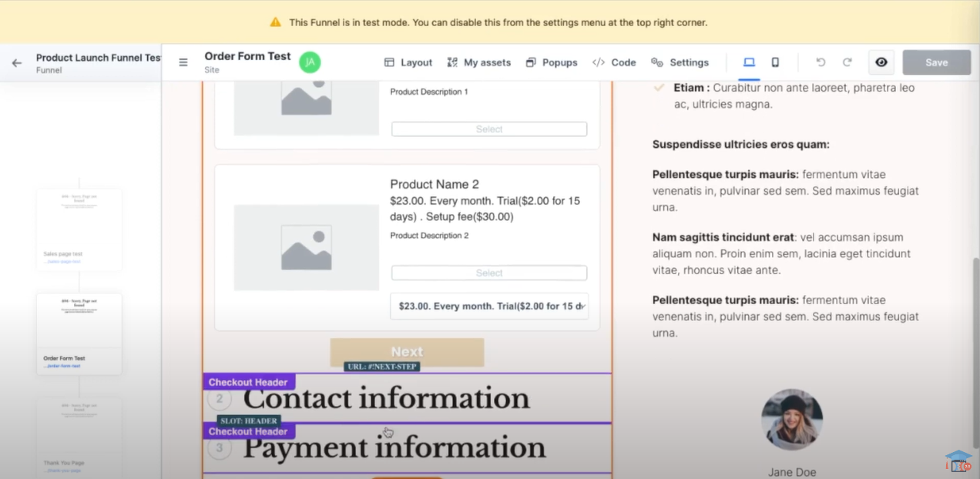
Task: Click the JA avatar badge
Action: pos(310,62)
